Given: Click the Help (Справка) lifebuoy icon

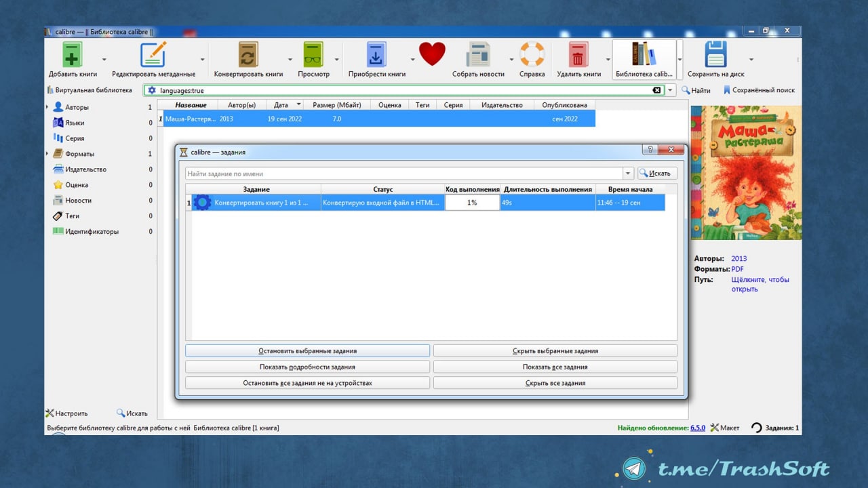Looking at the screenshot, I should point(532,54).
